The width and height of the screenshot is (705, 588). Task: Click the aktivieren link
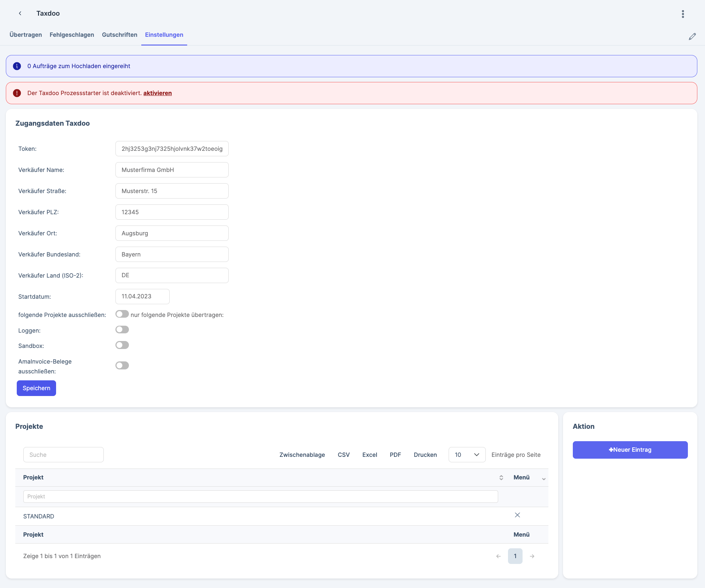[x=157, y=93]
